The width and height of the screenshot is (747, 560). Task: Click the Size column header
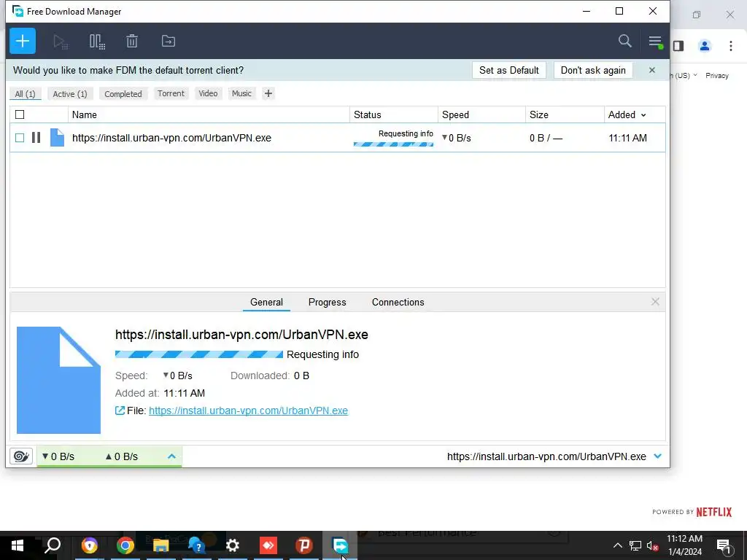[565, 114]
